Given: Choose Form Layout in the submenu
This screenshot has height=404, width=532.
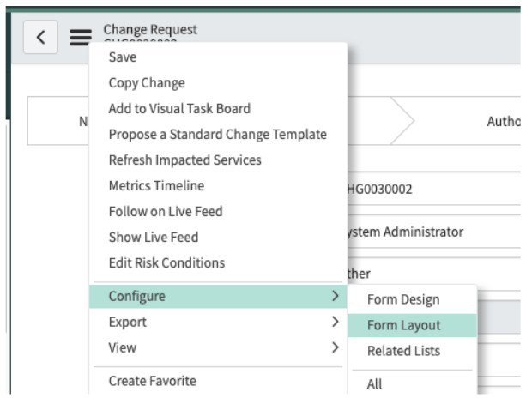Looking at the screenshot, I should [403, 325].
